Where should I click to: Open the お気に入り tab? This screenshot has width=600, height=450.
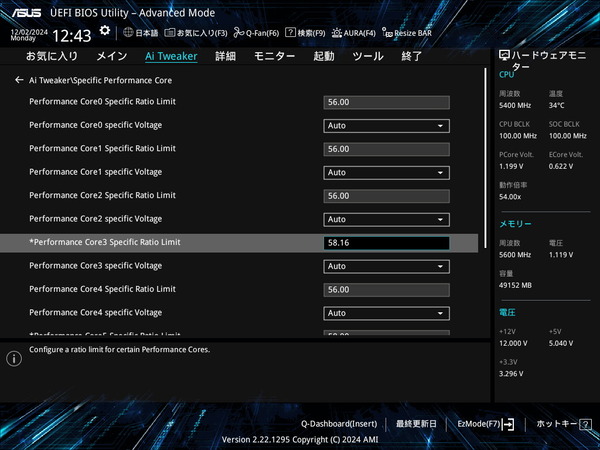tap(52, 56)
